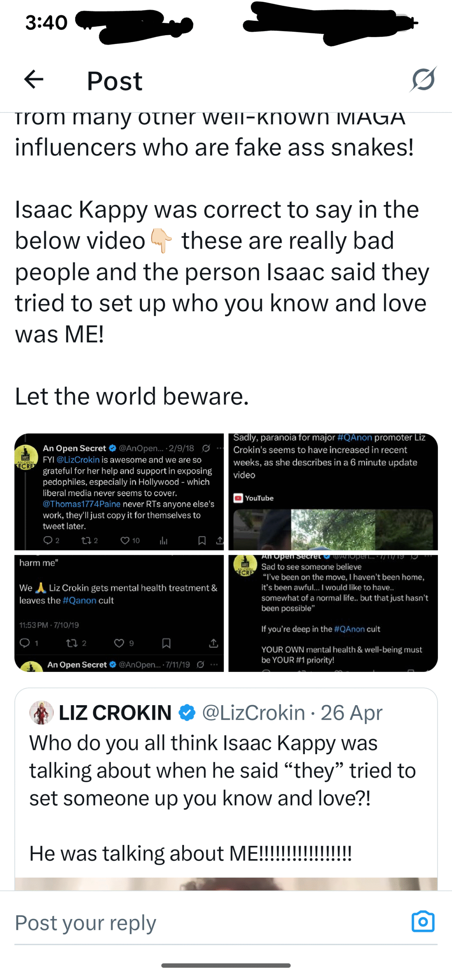The image size is (452, 980).
Task: Open the 2/9/18 An Open Secret screenshot
Action: click(119, 492)
